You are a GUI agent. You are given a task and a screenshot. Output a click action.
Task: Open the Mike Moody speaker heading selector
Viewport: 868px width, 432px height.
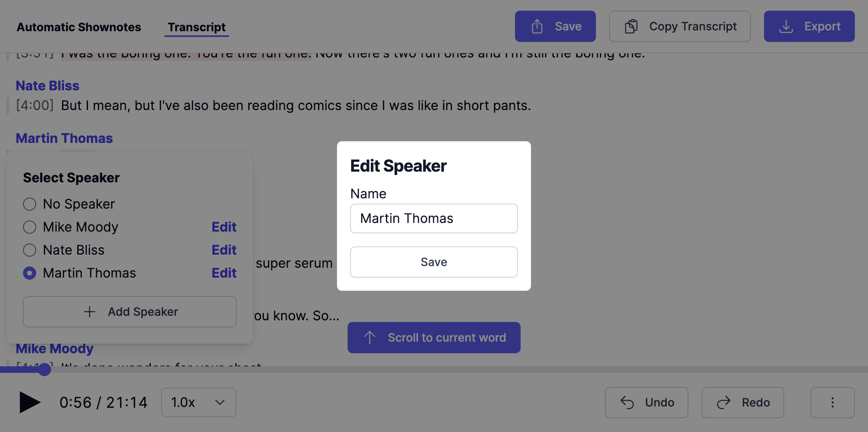tap(55, 349)
